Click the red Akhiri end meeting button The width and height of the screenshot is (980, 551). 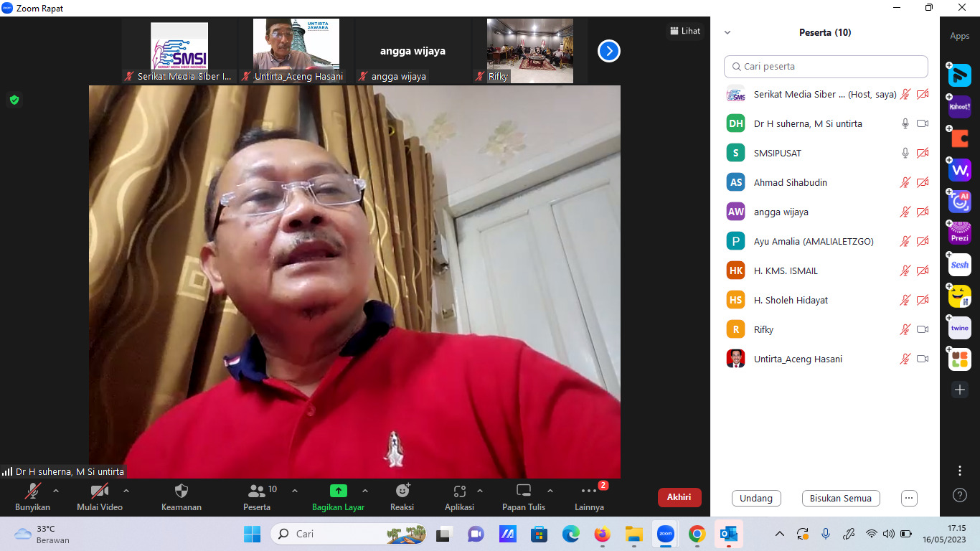coord(679,497)
